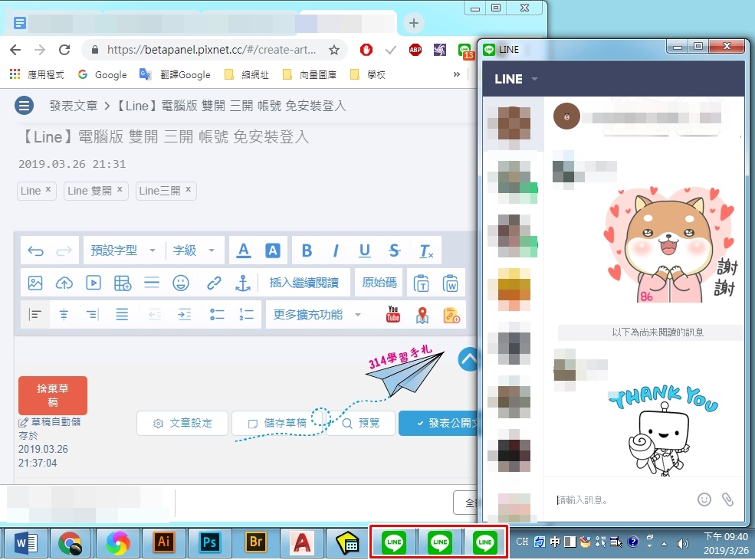Toggle underline formatting
Image resolution: width=755 pixels, height=560 pixels.
point(365,251)
